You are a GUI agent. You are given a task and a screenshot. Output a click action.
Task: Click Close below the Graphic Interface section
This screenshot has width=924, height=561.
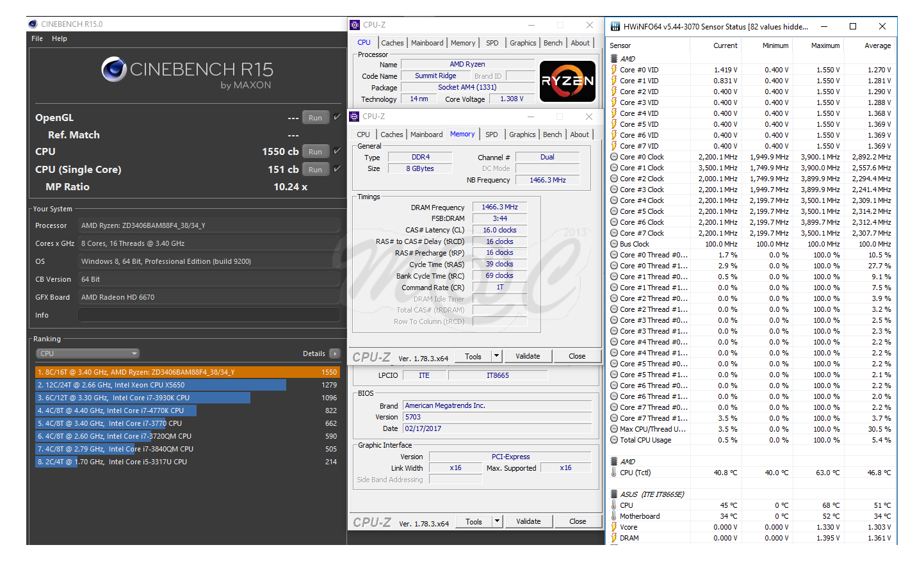[x=578, y=521]
